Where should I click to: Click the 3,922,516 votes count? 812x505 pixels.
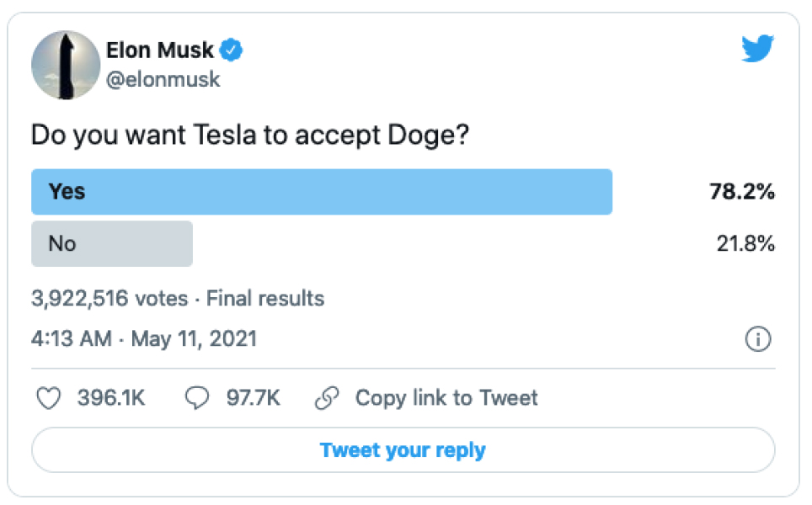click(111, 298)
